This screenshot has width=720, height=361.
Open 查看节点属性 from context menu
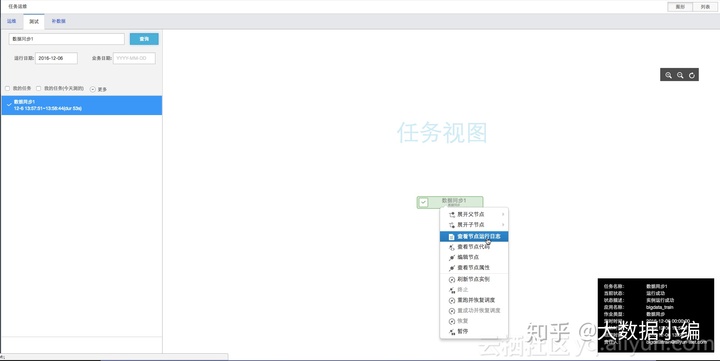[x=474, y=267]
